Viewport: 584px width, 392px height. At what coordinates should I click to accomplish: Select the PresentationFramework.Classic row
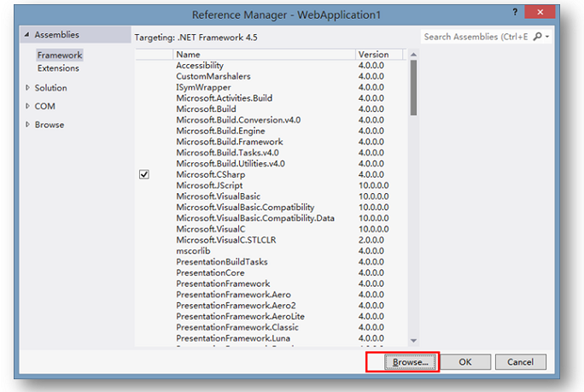pos(272,327)
